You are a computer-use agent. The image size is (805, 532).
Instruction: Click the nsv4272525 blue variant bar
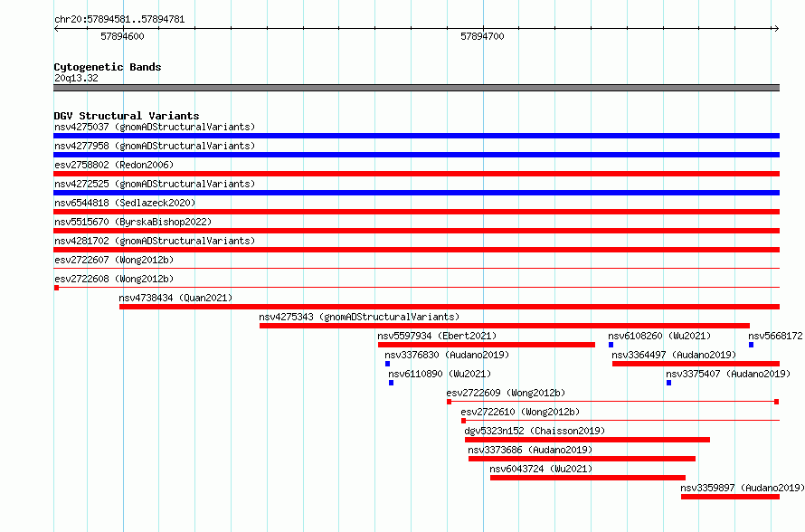coord(416,193)
